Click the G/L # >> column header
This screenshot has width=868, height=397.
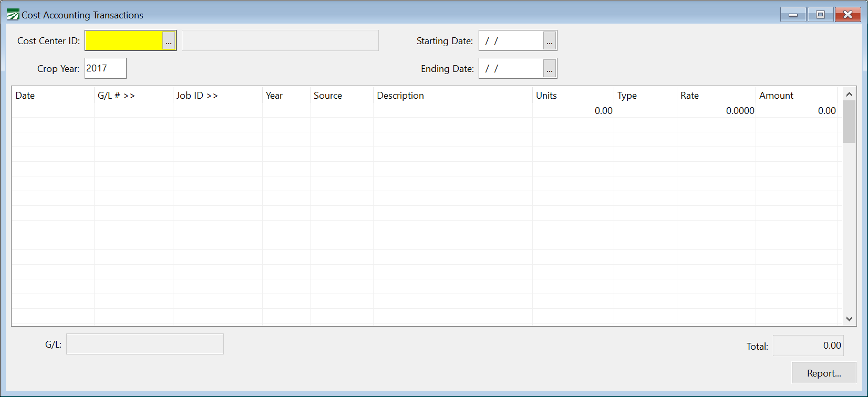tap(133, 96)
